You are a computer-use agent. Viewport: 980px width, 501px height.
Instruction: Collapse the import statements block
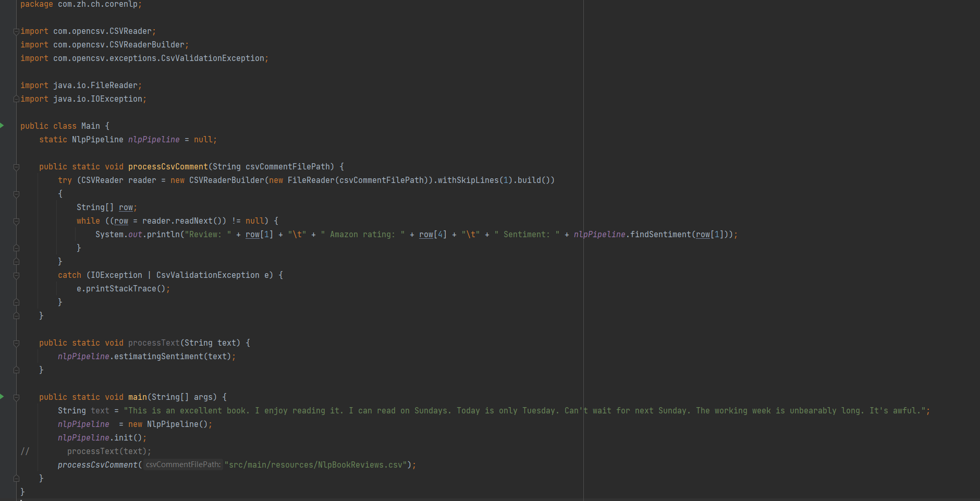click(16, 31)
